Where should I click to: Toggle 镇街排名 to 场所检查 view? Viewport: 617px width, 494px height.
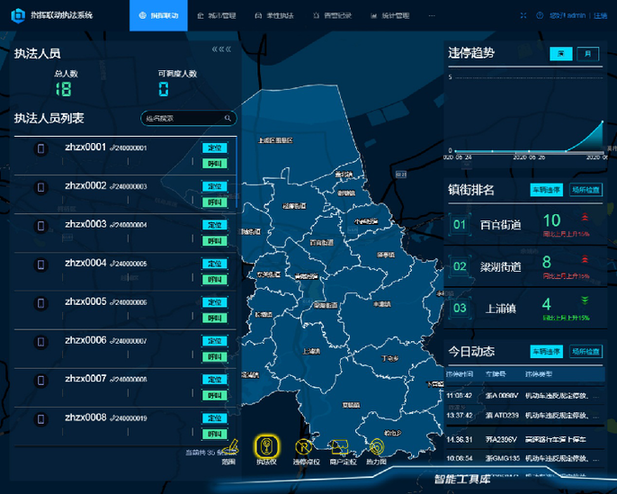tap(586, 189)
